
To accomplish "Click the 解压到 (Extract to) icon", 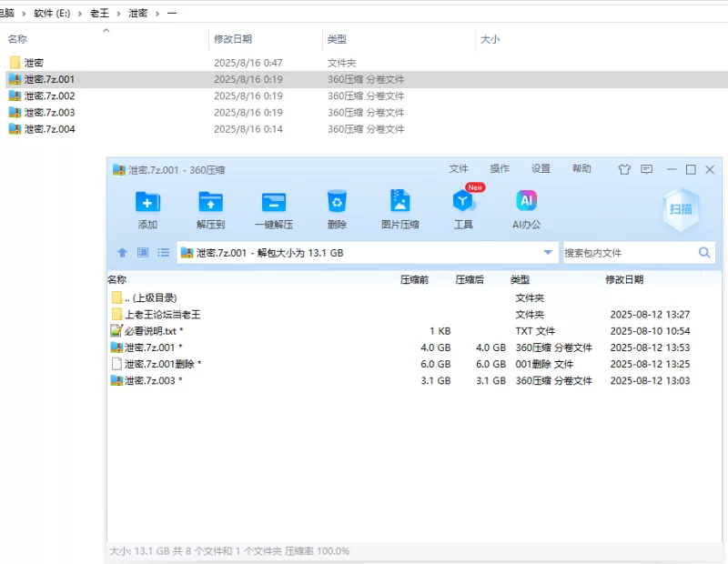I will 211,202.
